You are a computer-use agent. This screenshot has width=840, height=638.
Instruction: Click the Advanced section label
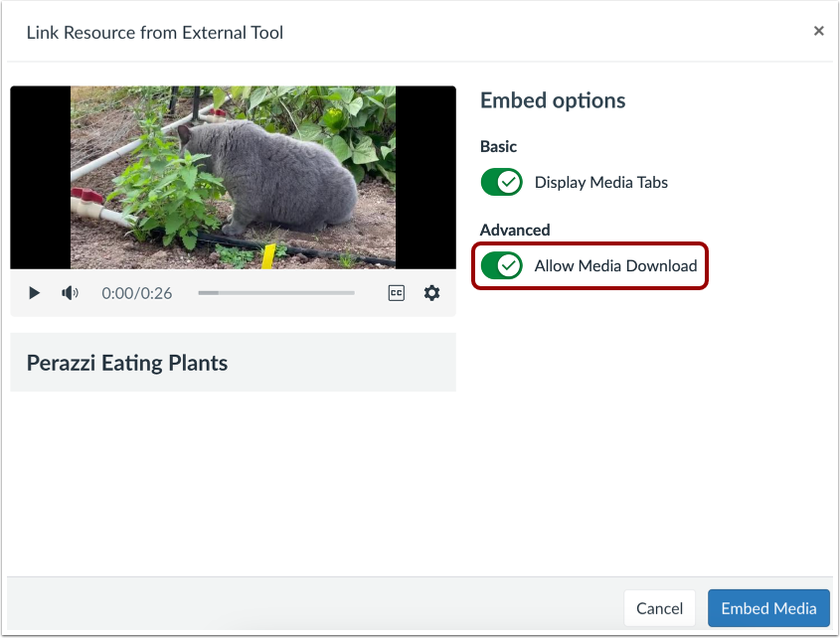pyautogui.click(x=515, y=230)
